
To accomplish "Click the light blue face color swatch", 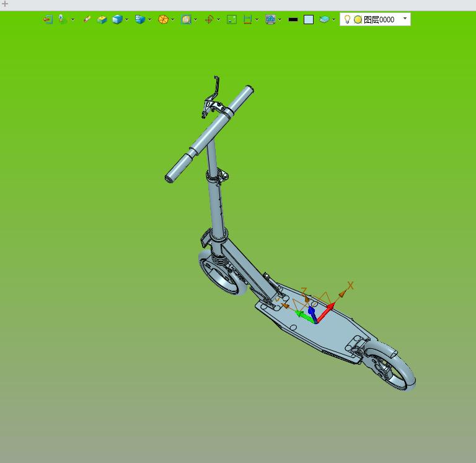I will tap(309, 19).
